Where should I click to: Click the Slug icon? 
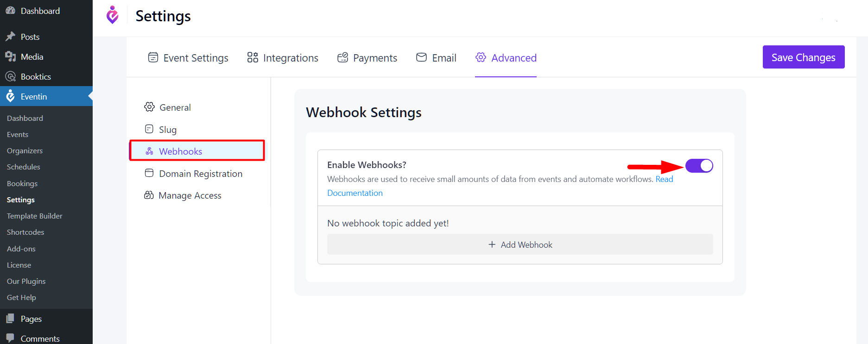pyautogui.click(x=149, y=129)
